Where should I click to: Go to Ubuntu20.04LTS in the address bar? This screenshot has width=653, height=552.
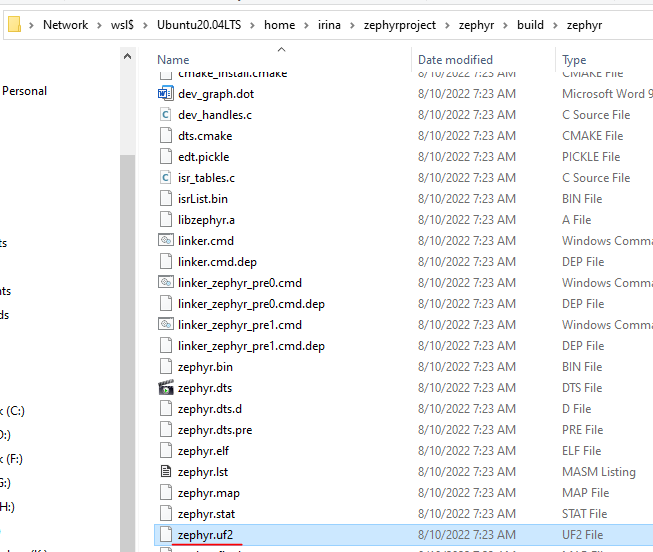(199, 25)
